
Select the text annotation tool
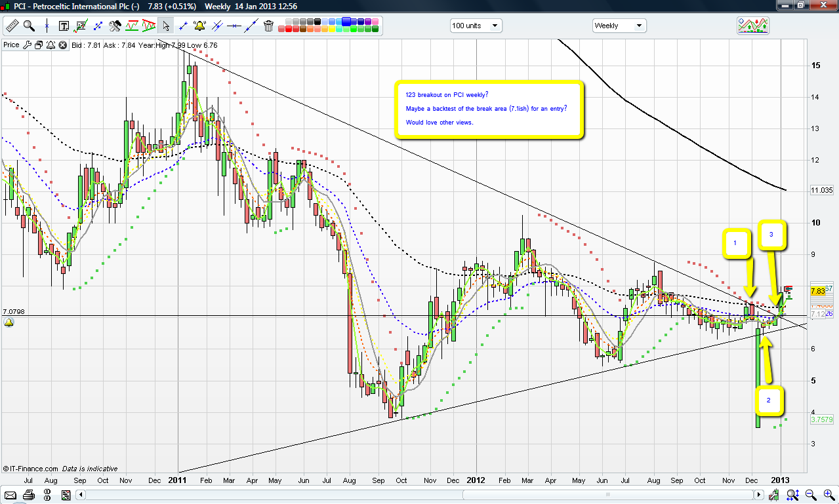(x=64, y=26)
